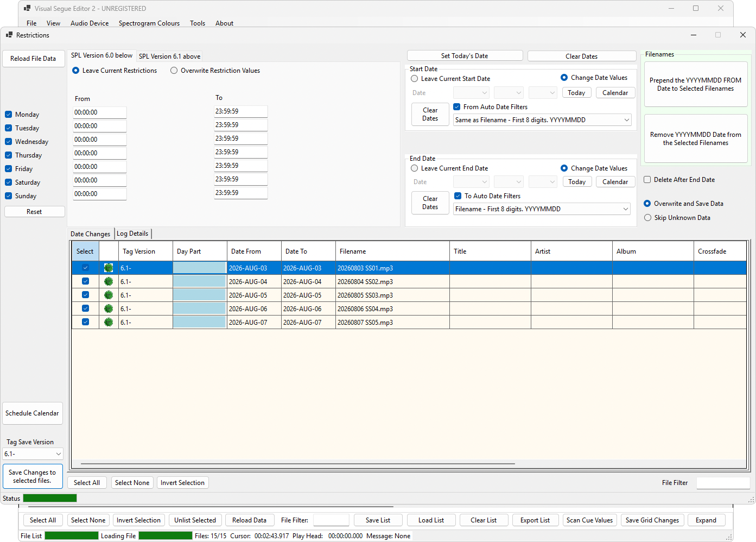Reset the day restrictions
Viewport: 756px width, 542px height.
pyautogui.click(x=34, y=212)
